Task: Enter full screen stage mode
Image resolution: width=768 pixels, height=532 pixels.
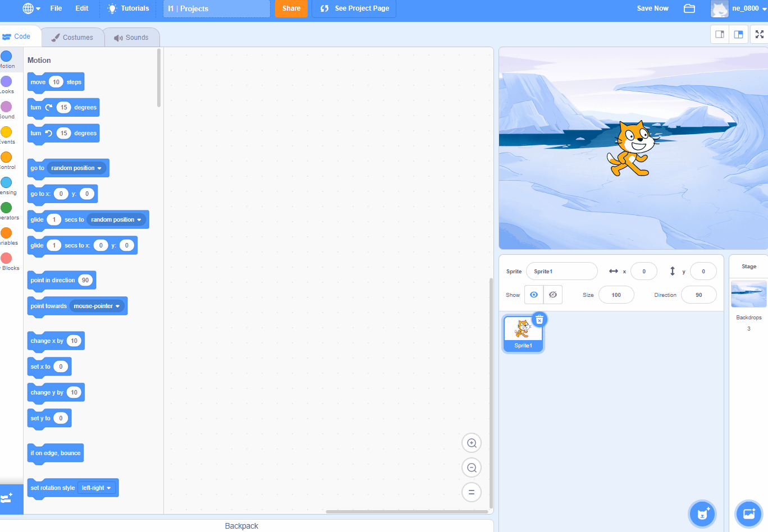Action: click(x=759, y=34)
